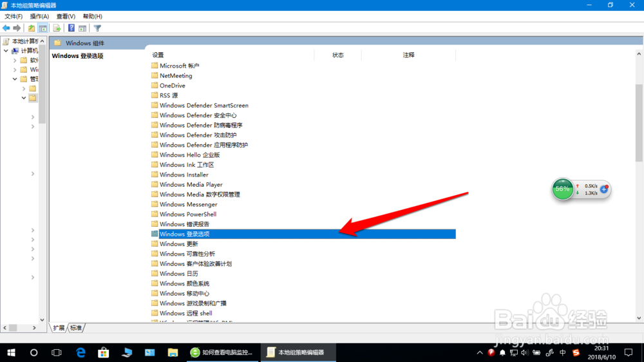644x362 pixels.
Task: Click the 状态 column header
Action: pyautogui.click(x=338, y=55)
